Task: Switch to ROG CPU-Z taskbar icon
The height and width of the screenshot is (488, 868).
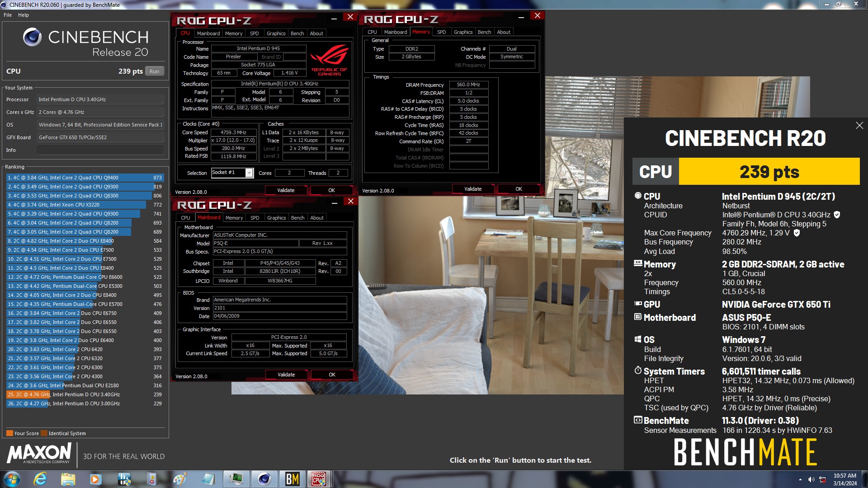Action: coord(319,479)
